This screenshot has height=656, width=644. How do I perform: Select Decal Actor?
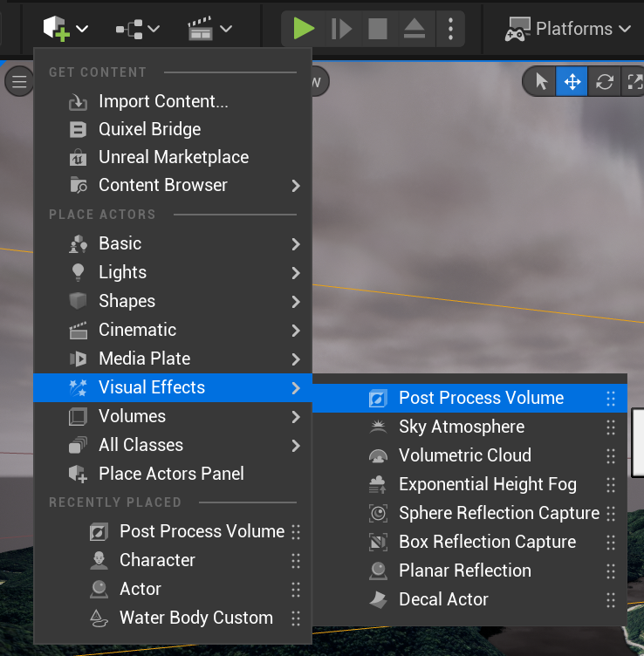tap(469, 600)
